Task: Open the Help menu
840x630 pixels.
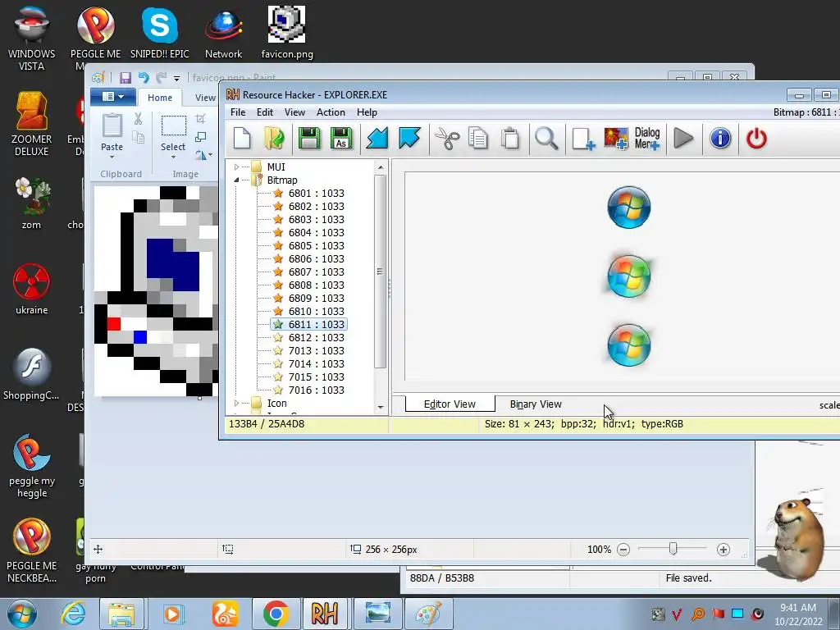Action: tap(367, 112)
